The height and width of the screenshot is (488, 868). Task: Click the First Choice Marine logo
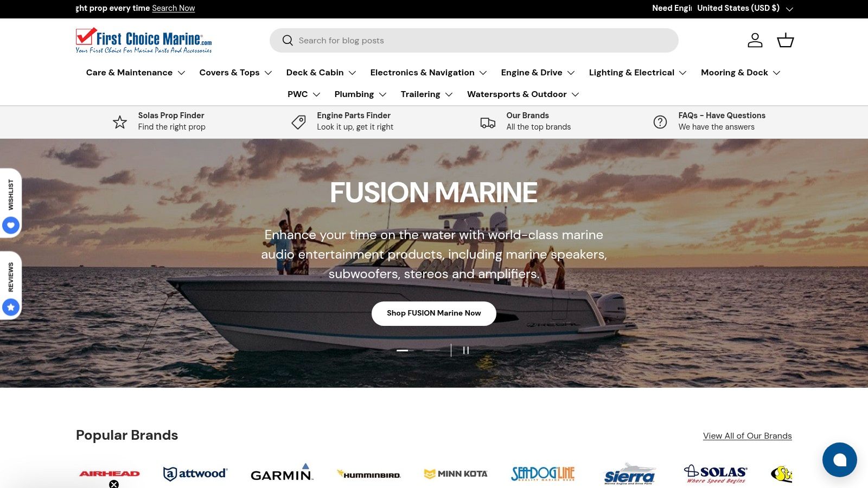click(x=144, y=41)
